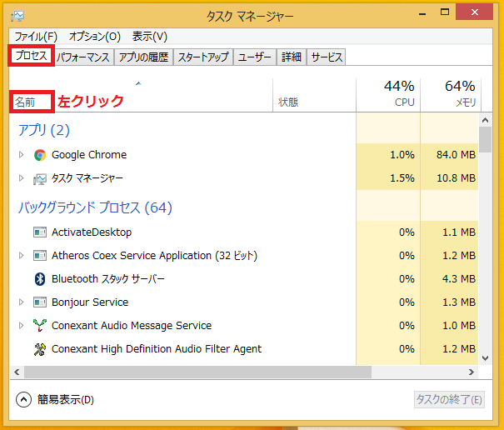Screen dimensions: 504x430
Task: Click the vertical scrollbar thumb
Action: 486,139
